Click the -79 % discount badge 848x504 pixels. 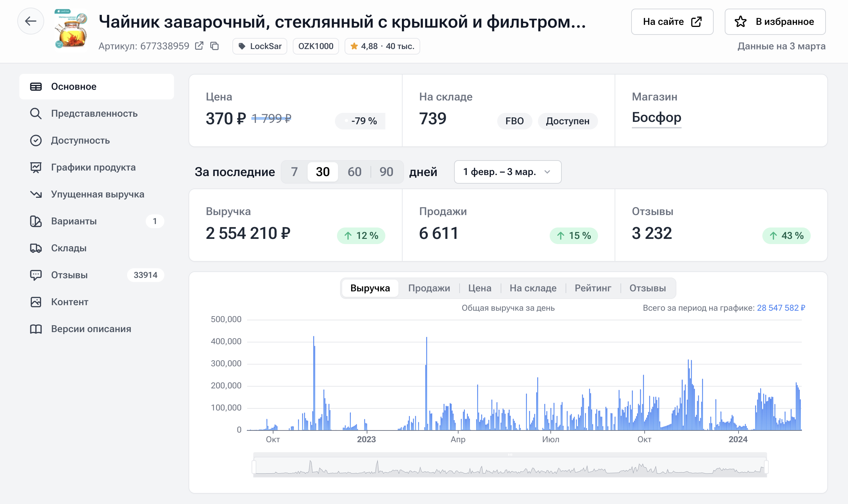coord(360,121)
